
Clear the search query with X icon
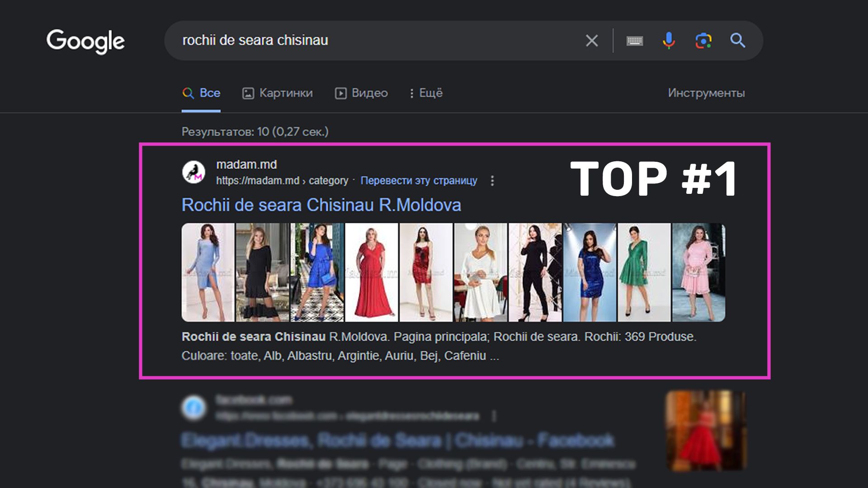(x=591, y=41)
